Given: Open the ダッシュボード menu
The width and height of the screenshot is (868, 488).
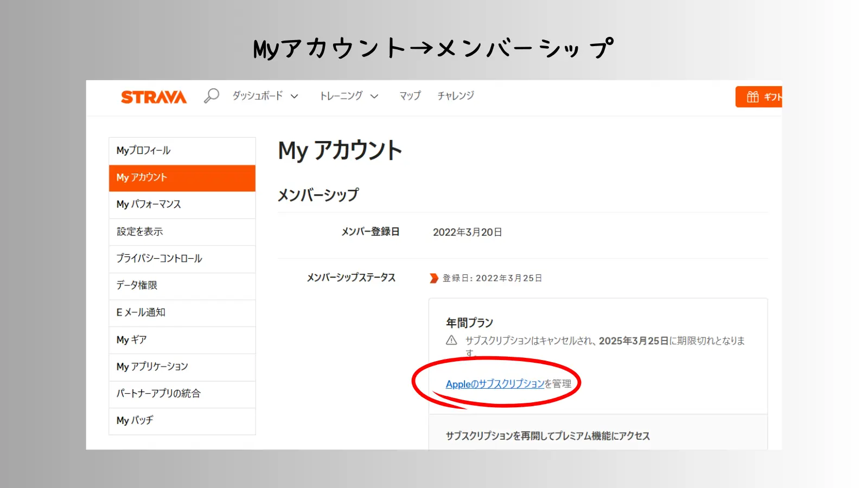Looking at the screenshot, I should point(258,96).
